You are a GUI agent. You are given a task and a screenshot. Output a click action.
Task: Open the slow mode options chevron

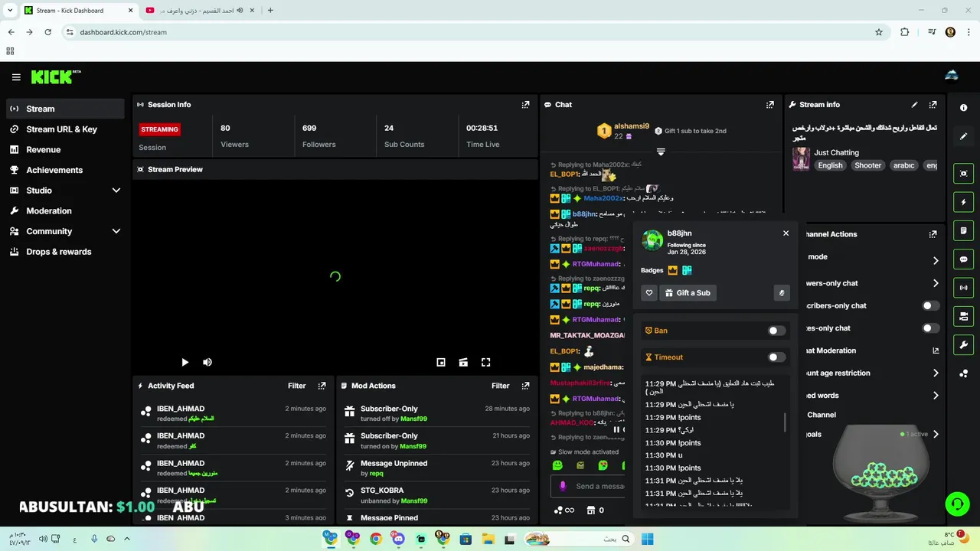(936, 261)
